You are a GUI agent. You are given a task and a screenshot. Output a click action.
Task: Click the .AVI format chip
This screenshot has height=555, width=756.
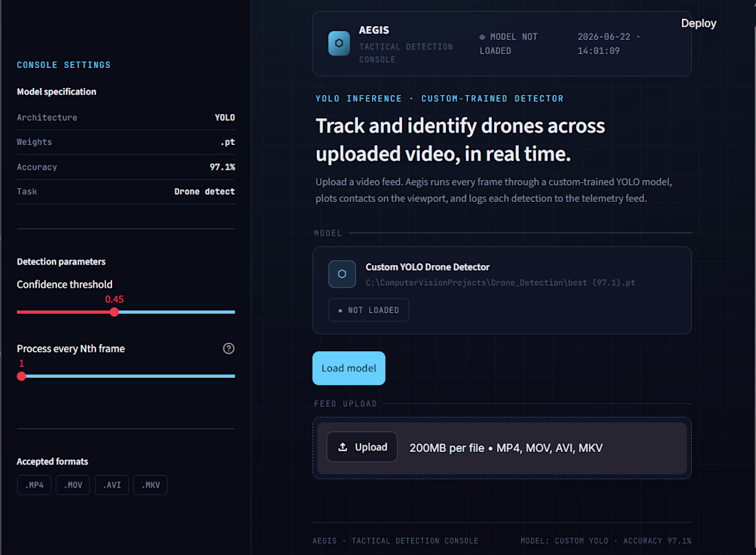click(x=112, y=485)
